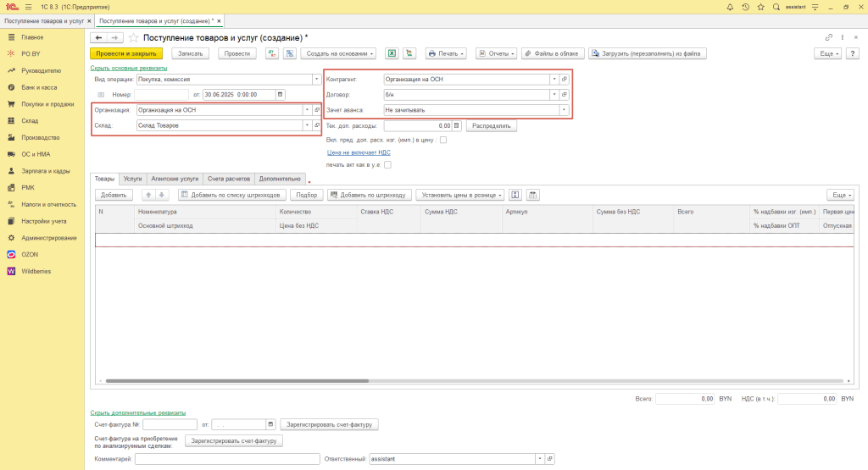Expand Зачет аванса dropdown

point(564,110)
